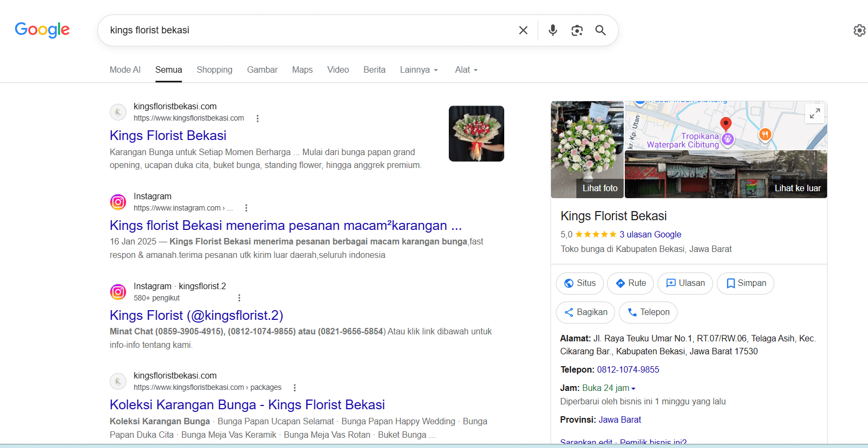Click "580+ pengikut" text
The image size is (868, 448).
pyautogui.click(x=157, y=298)
